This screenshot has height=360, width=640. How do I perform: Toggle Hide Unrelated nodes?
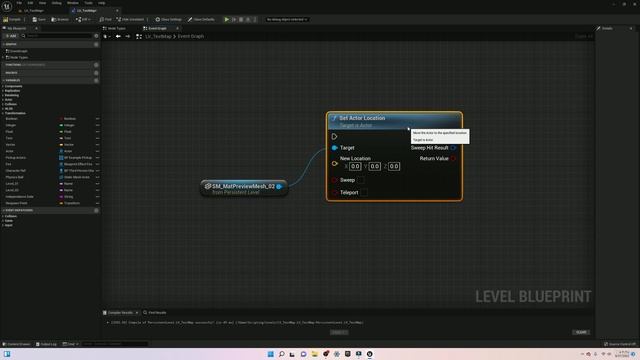point(130,19)
